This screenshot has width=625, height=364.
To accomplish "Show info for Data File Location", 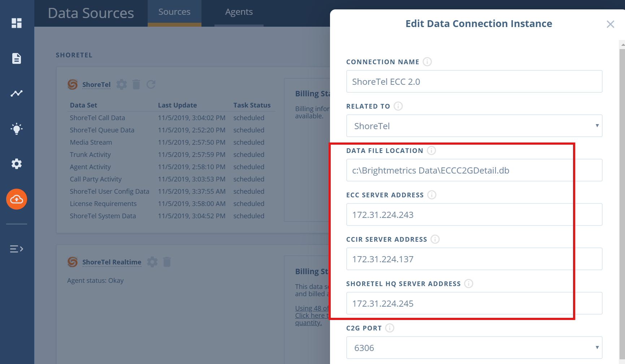I will point(431,150).
